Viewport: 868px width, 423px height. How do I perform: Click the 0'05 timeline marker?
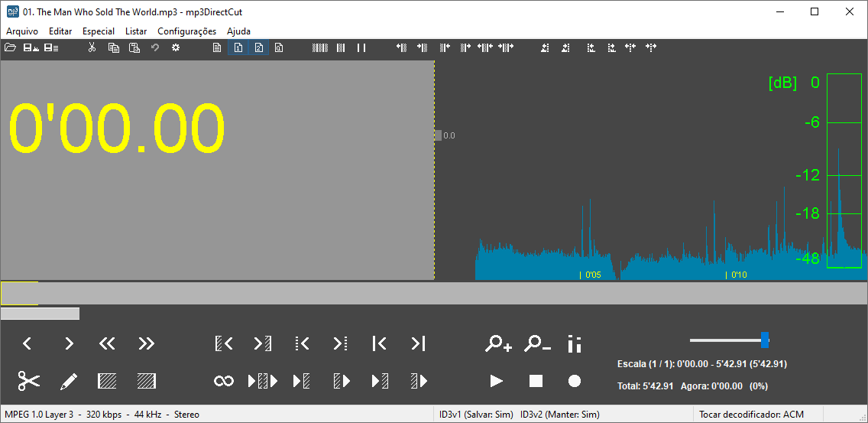591,275
